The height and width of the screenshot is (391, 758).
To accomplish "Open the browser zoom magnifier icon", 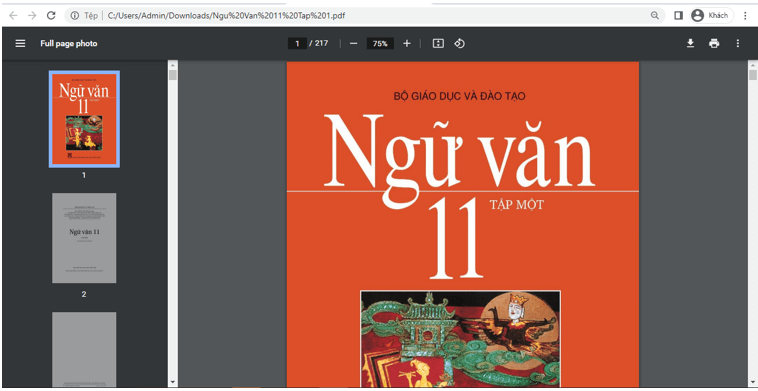I will [x=655, y=15].
